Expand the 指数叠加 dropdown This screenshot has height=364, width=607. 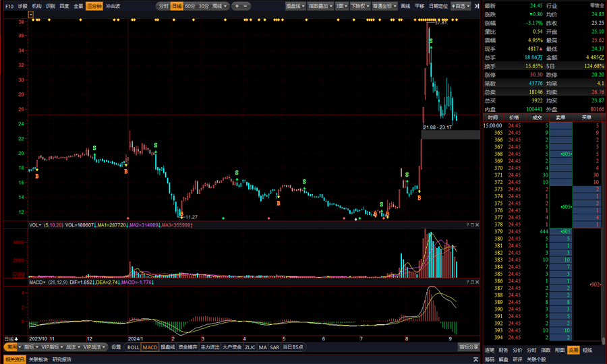tap(319, 5)
